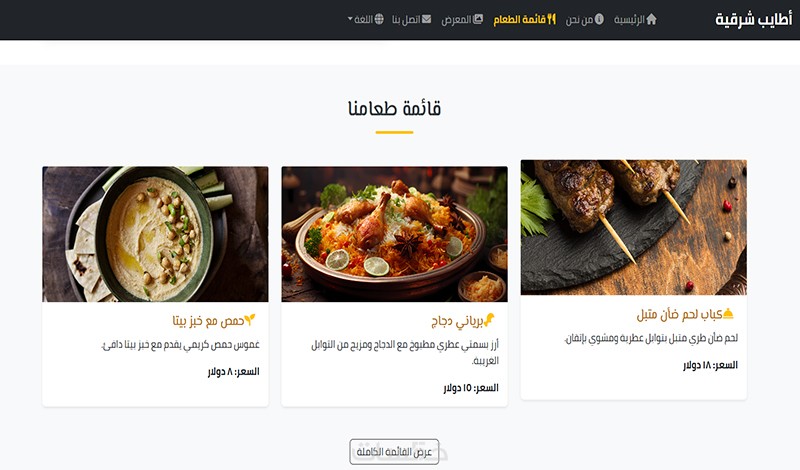Screen dimensions: 800x470
Task: Click the home icon in the navbar
Action: coord(651,19)
